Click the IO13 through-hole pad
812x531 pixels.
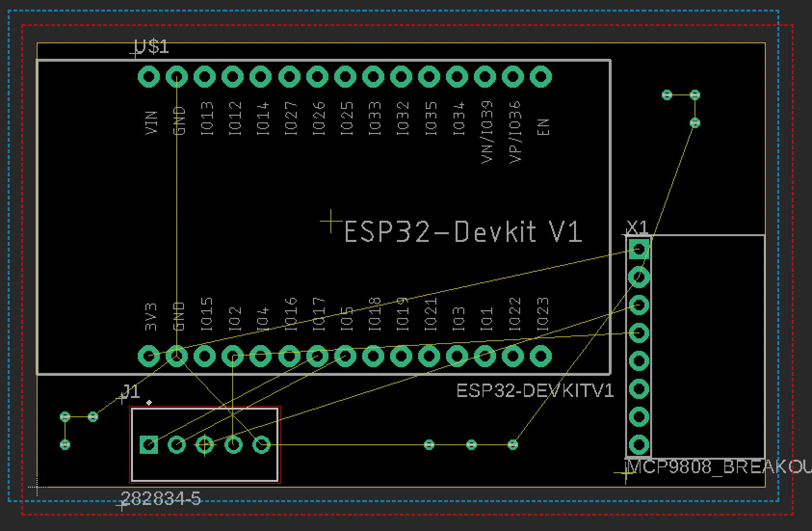(x=205, y=77)
